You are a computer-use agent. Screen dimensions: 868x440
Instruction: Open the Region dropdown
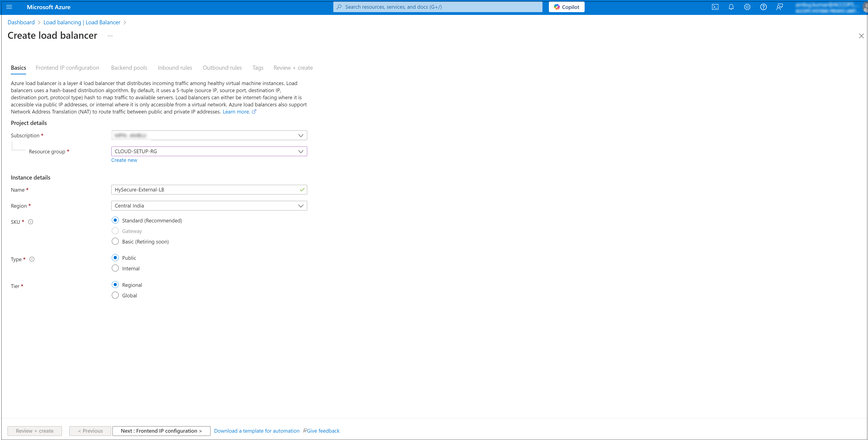[209, 206]
